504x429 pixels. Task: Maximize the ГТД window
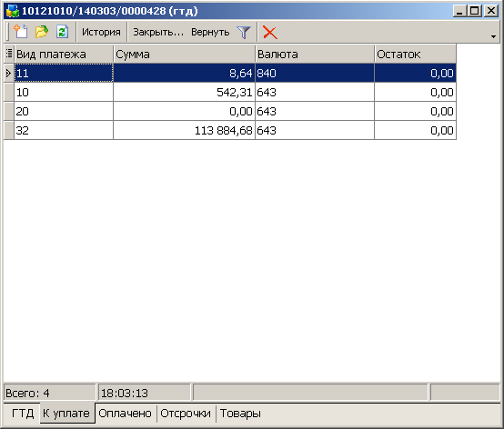[x=475, y=11]
